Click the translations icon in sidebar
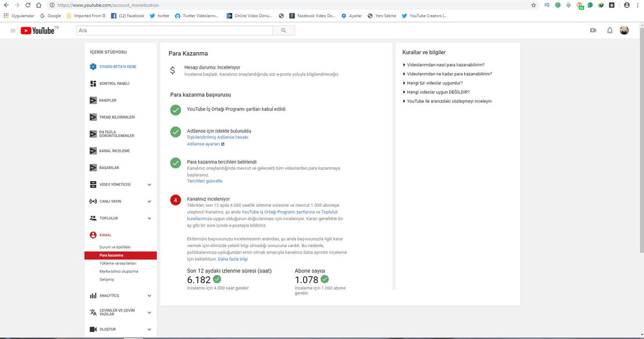The height and width of the screenshot is (339, 644). [x=93, y=313]
